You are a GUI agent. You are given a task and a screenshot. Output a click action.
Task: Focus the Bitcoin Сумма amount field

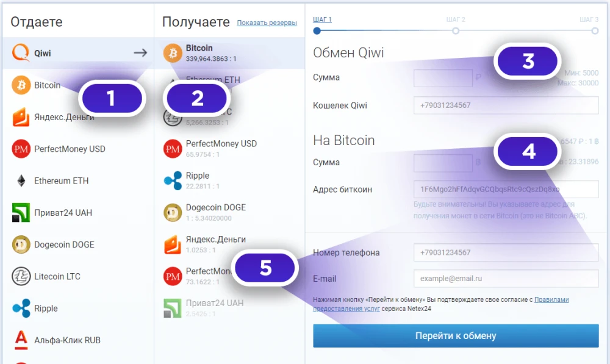[443, 163]
